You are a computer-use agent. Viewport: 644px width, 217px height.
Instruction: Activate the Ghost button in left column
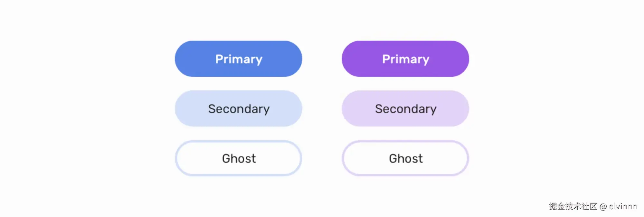click(238, 158)
